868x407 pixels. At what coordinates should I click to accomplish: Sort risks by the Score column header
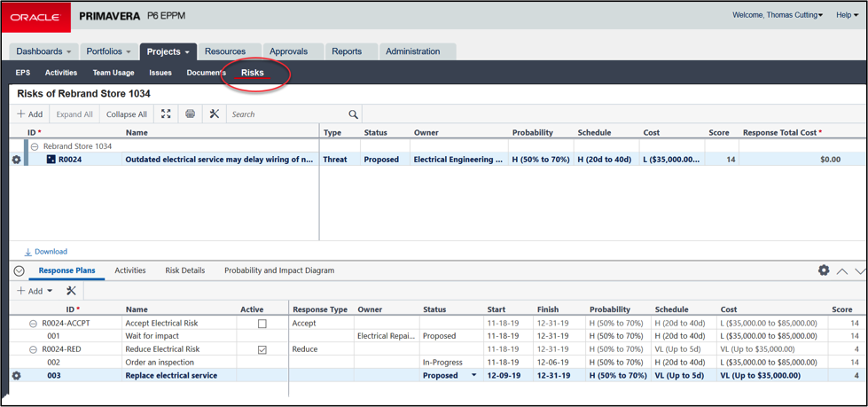pos(718,133)
